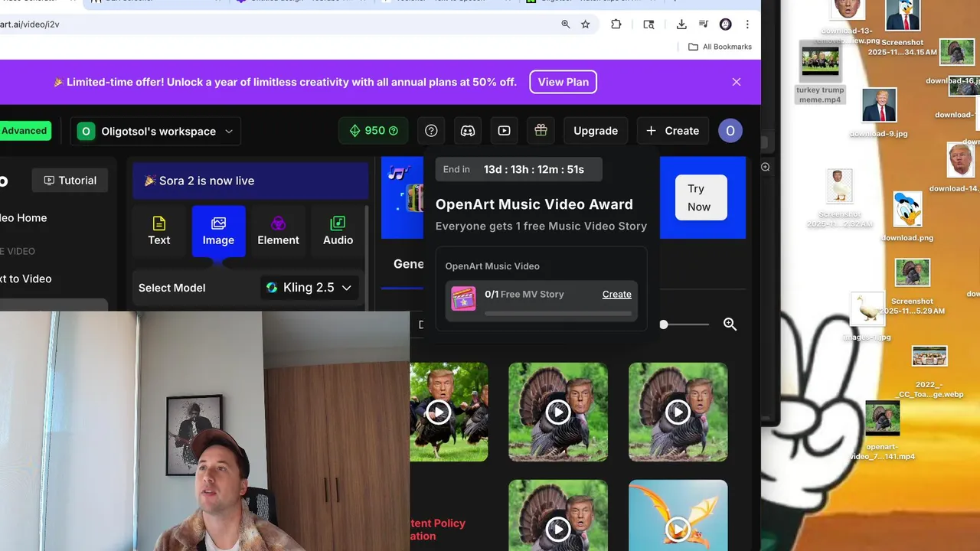Click the music note banner image
The image size is (980, 551).
(403, 197)
